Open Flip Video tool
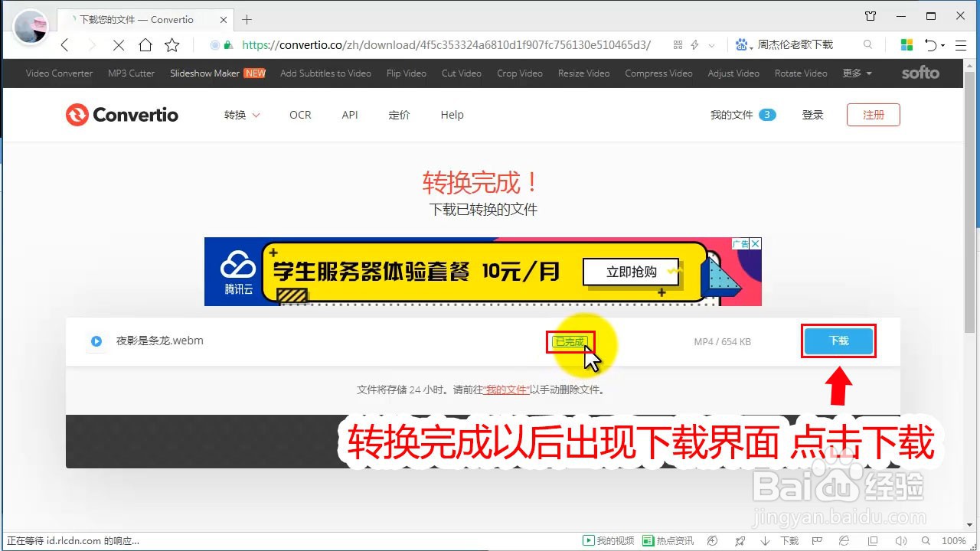This screenshot has height=551, width=980. click(407, 73)
